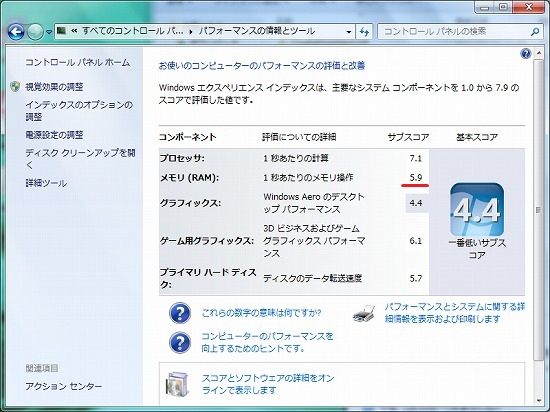The image size is (550, 412).
Task: Click the scrollbar down arrow
Action: click(539, 400)
